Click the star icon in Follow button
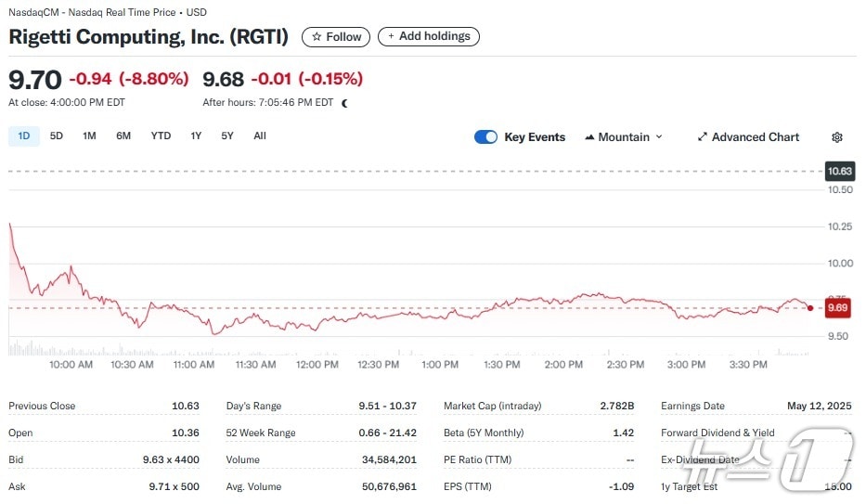The height and width of the screenshot is (504, 866). (x=317, y=37)
